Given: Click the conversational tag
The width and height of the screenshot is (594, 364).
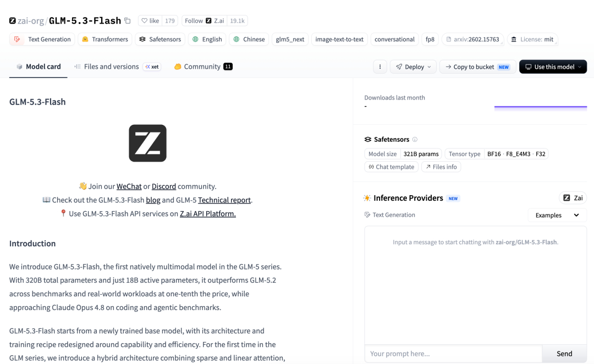Looking at the screenshot, I should [x=394, y=40].
